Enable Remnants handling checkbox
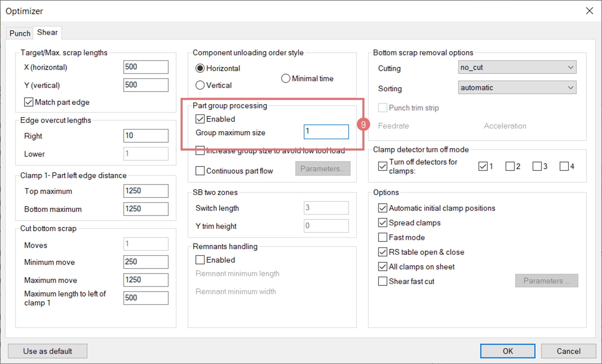 200,260
